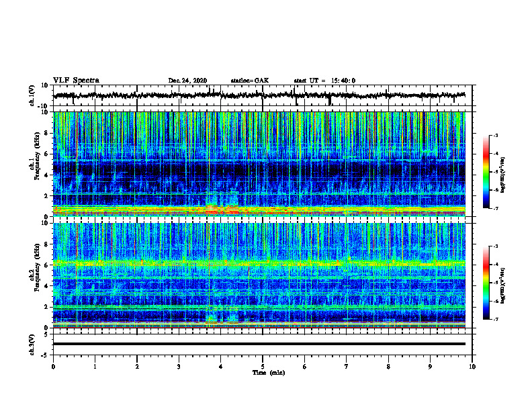The height and width of the screenshot is (411, 532).
Task: Click the date 'Dec. 24, 2020' label
Action: tap(187, 81)
